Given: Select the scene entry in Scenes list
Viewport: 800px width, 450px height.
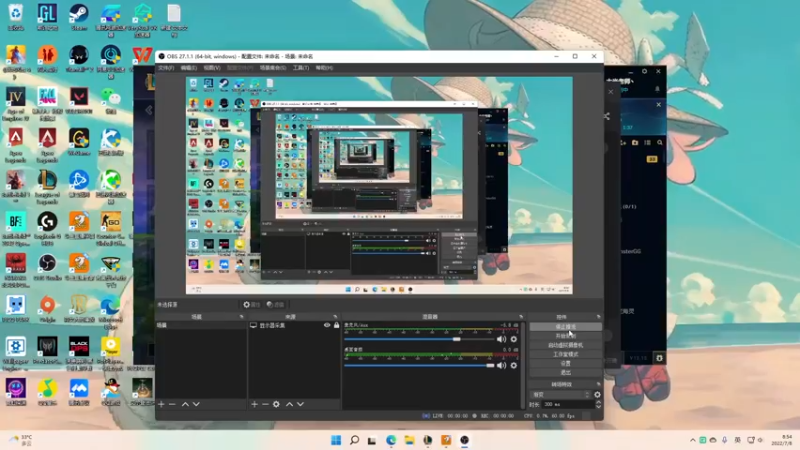Looking at the screenshot, I should pos(201,325).
